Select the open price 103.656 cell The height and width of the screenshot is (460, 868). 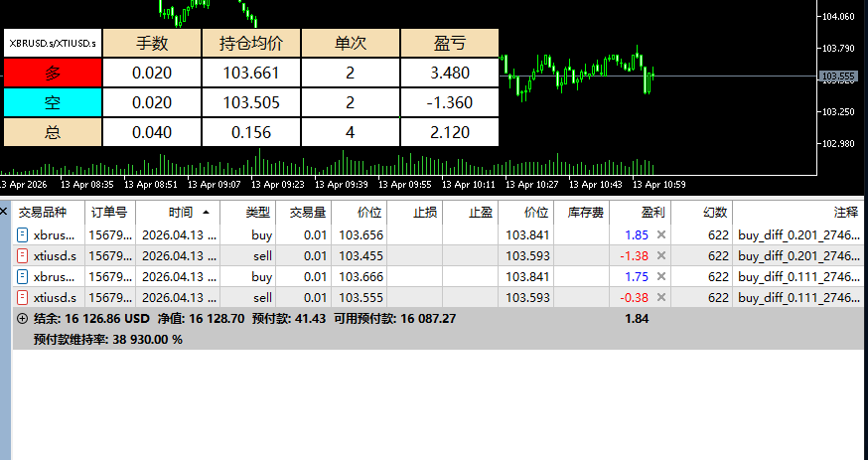tap(361, 235)
